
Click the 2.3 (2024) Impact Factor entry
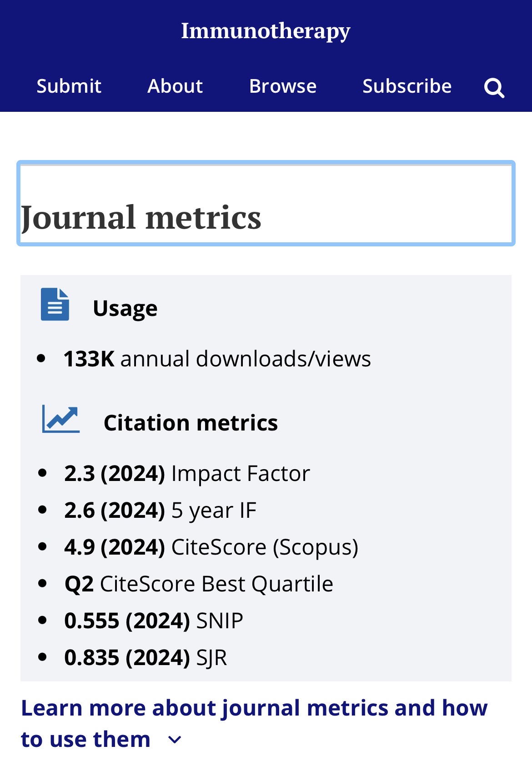pos(187,473)
